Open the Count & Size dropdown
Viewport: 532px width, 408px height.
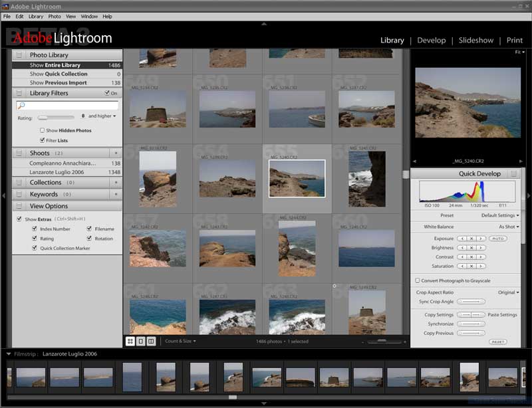point(180,341)
